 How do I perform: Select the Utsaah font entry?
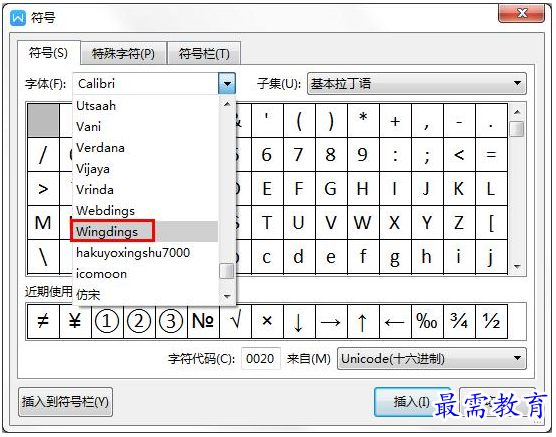[145, 106]
